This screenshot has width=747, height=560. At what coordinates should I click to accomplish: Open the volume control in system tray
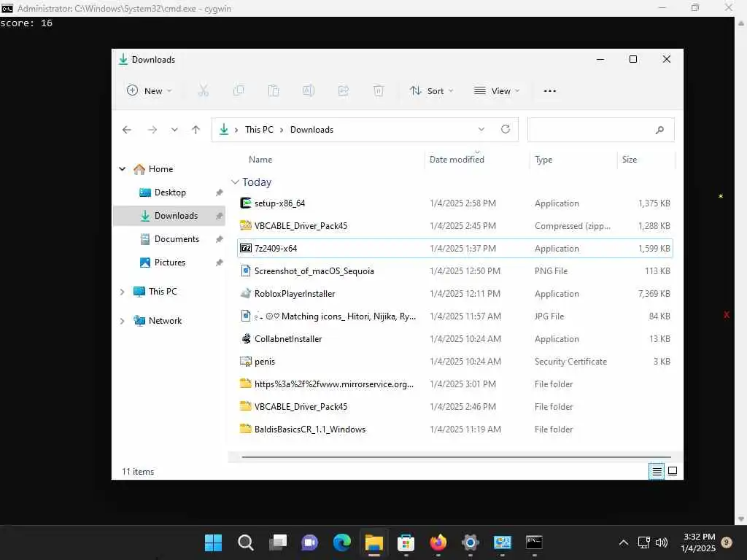coord(661,542)
